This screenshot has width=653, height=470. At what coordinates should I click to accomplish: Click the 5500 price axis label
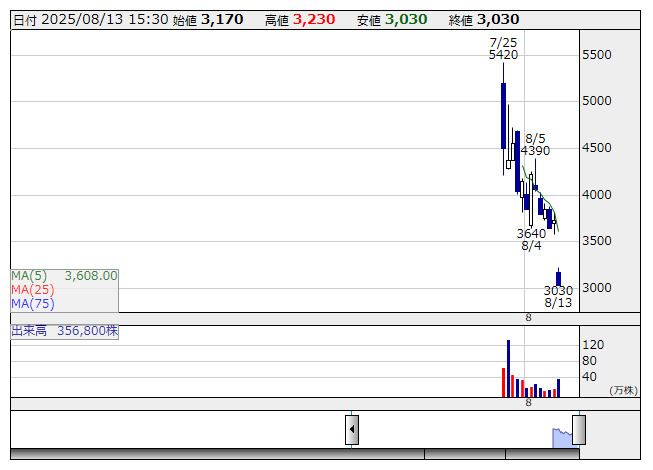click(597, 55)
